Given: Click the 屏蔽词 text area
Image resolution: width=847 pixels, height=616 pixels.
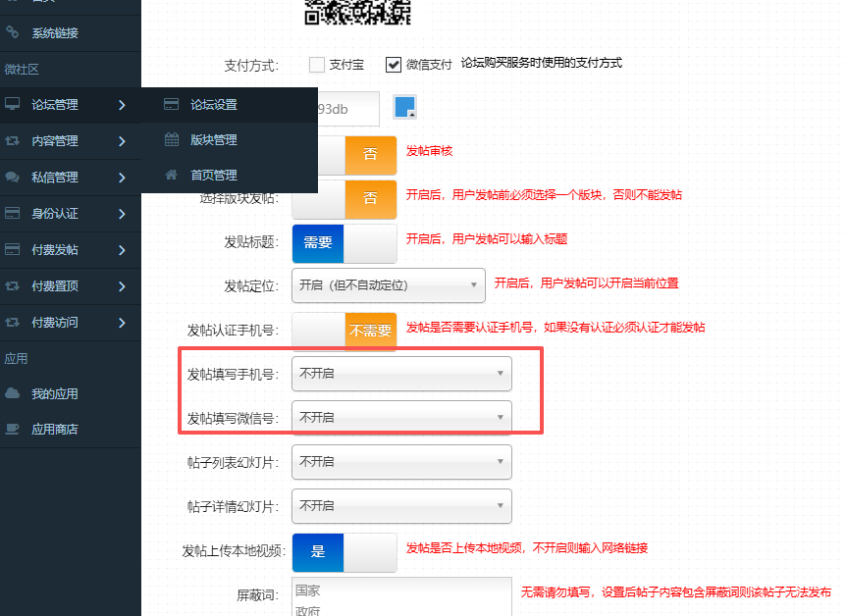Looking at the screenshot, I should (x=401, y=596).
